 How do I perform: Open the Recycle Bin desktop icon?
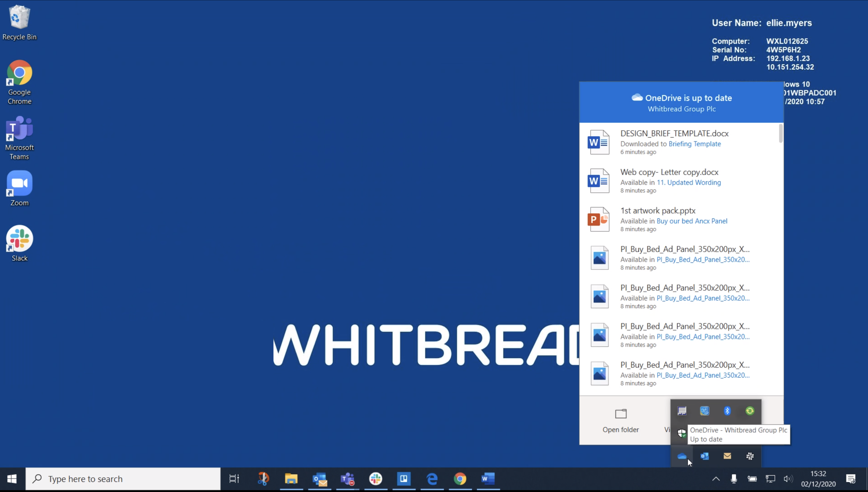19,23
